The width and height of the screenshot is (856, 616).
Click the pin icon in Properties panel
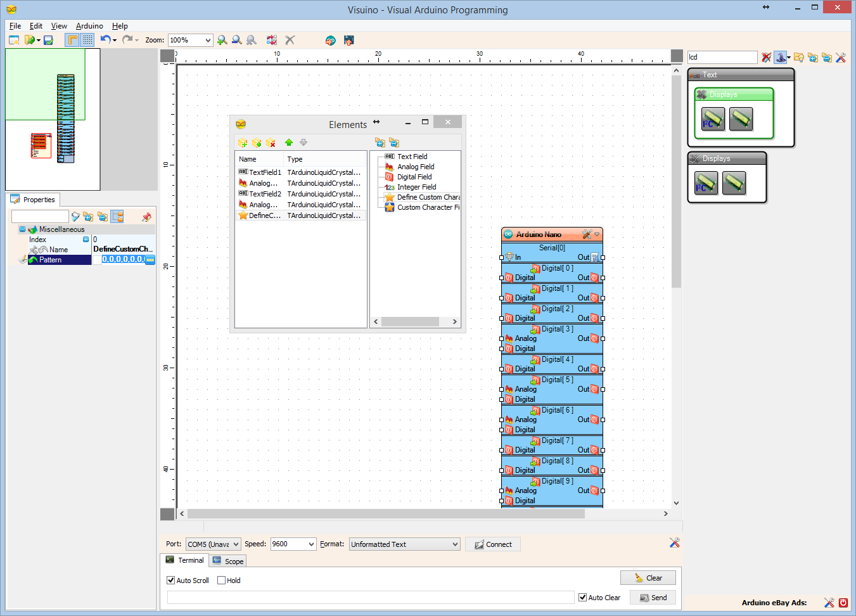tap(146, 217)
